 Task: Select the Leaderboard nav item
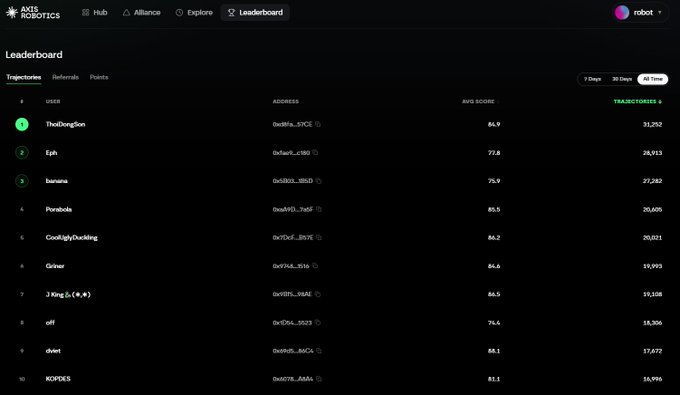[255, 13]
